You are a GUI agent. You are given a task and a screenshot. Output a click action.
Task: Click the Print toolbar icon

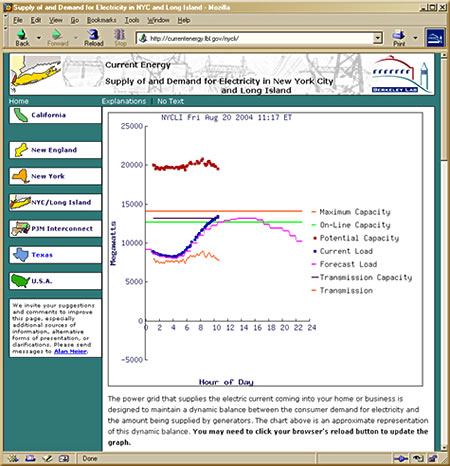tap(399, 34)
